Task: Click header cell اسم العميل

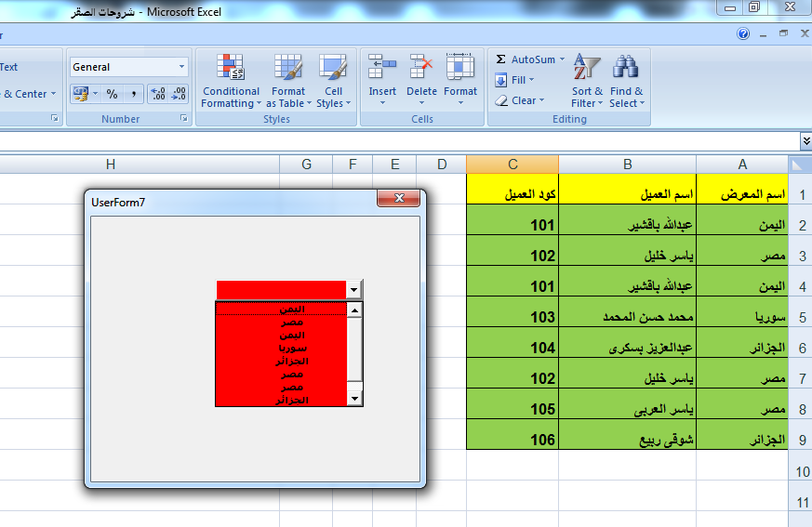Action: (x=628, y=189)
